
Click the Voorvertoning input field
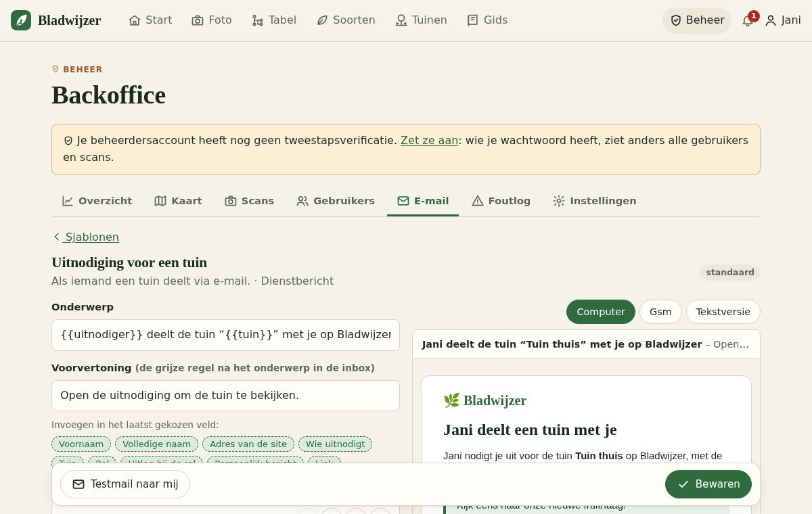(x=225, y=396)
